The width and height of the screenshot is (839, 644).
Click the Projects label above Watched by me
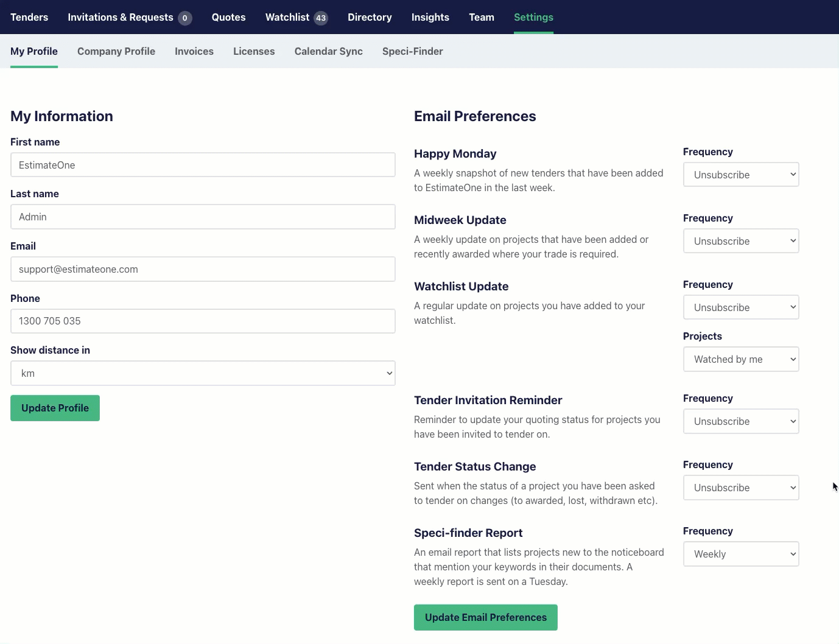703,336
